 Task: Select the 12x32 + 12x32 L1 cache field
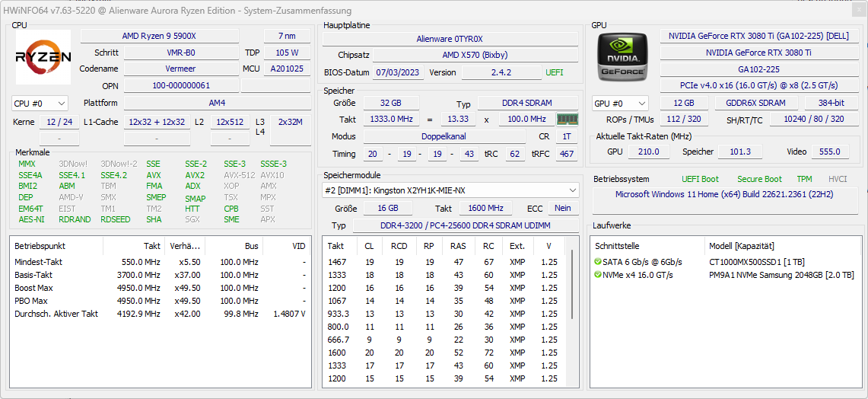157,122
